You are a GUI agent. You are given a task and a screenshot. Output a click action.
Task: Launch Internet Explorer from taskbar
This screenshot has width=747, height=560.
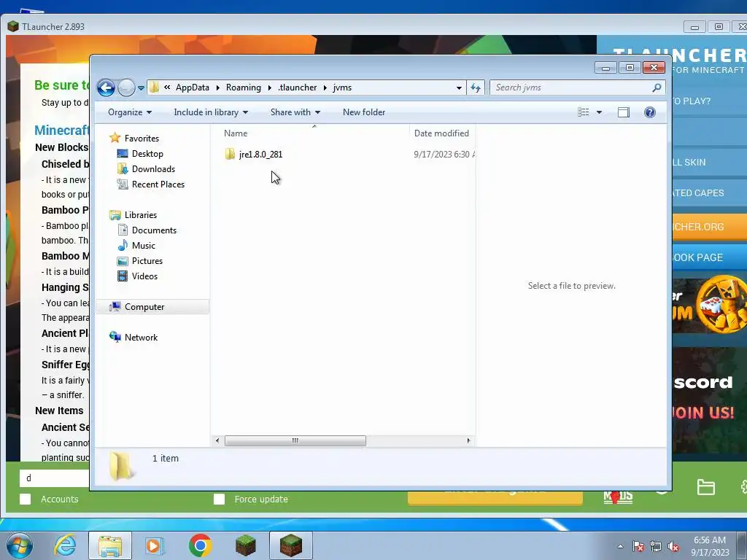[x=65, y=545]
